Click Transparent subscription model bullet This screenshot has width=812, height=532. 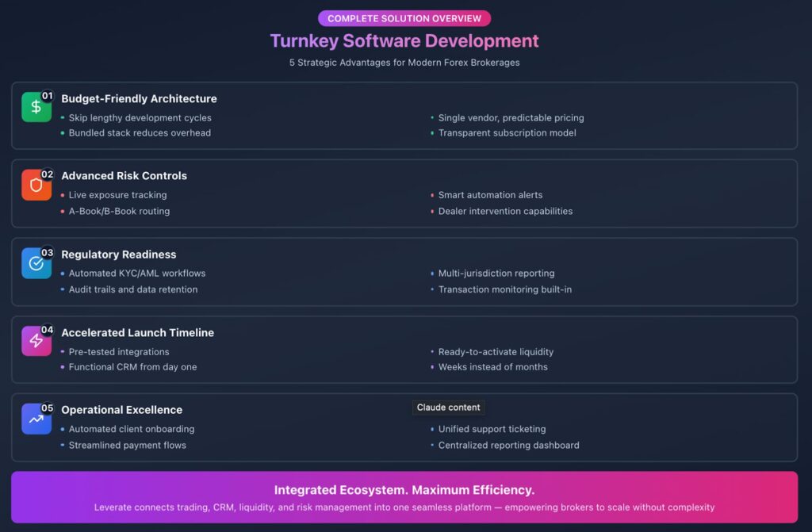tap(507, 132)
